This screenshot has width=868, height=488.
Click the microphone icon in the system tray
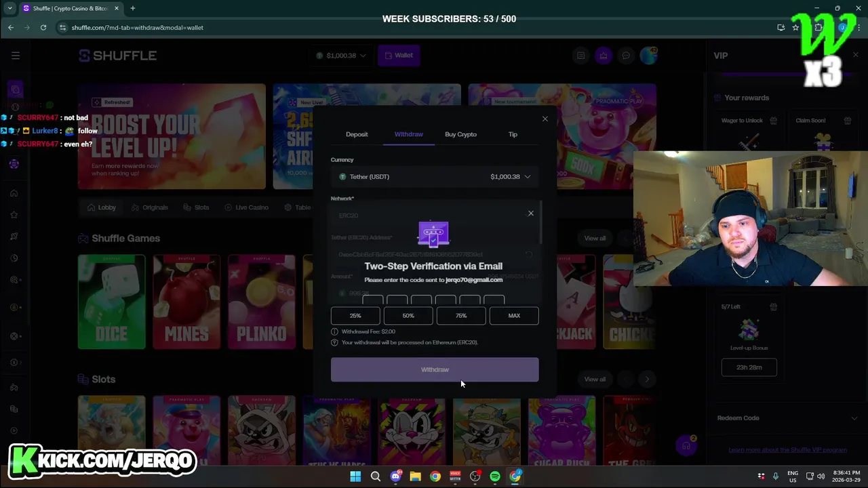tap(775, 476)
